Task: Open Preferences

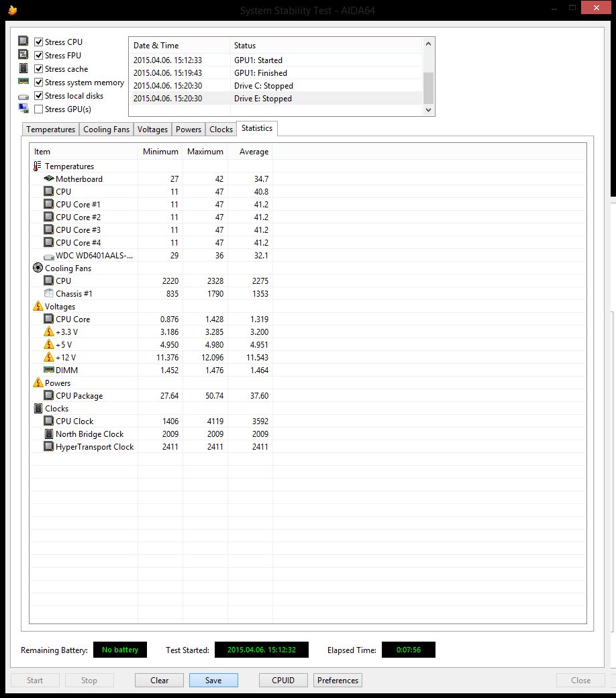Action: (338, 680)
